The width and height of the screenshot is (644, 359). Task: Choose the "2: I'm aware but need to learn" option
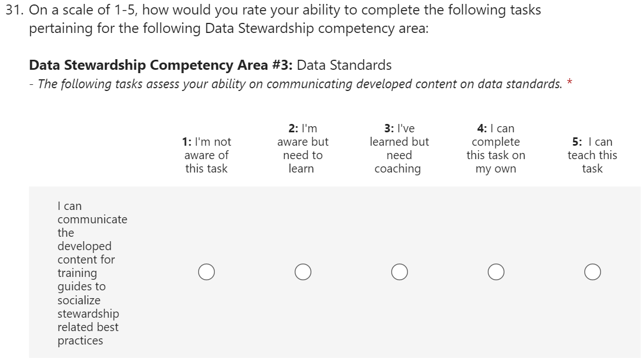pyautogui.click(x=303, y=272)
